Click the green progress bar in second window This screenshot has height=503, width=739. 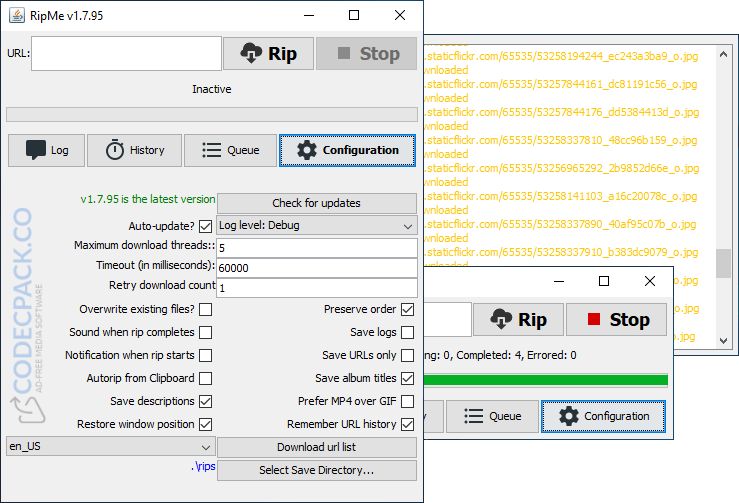pos(546,380)
